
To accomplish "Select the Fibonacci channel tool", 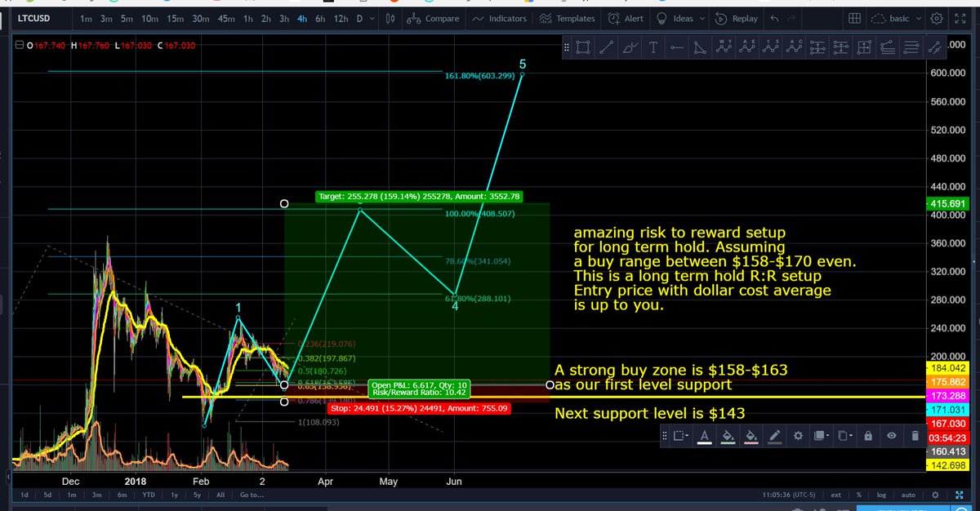I will click(x=888, y=47).
